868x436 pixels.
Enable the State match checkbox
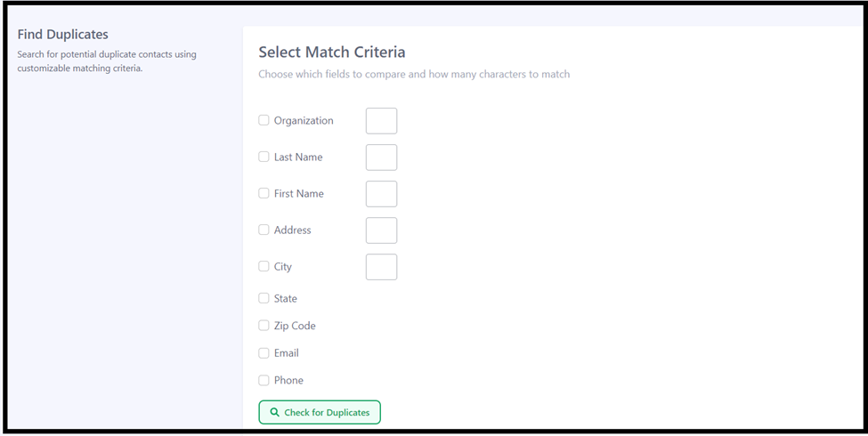tap(264, 298)
